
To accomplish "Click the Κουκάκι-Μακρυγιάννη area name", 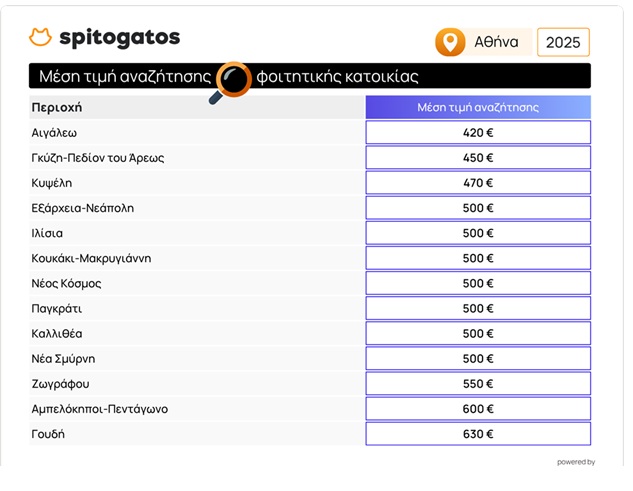I will 91,258.
